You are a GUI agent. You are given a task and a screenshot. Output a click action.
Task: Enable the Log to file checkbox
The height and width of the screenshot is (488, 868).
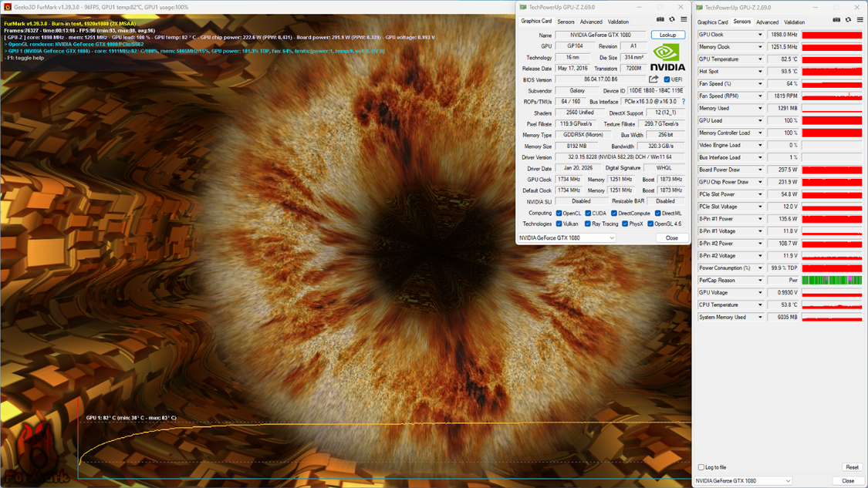click(701, 467)
